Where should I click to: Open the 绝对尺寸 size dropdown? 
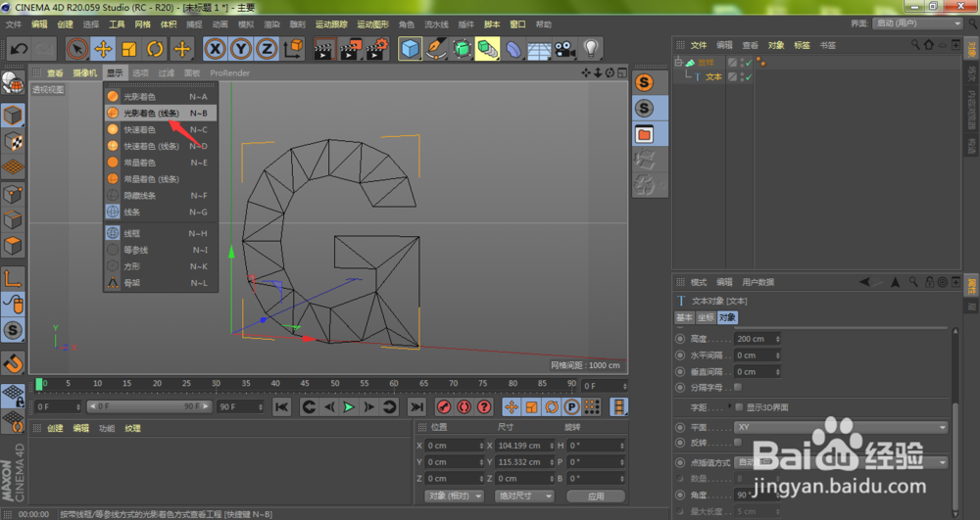[524, 496]
